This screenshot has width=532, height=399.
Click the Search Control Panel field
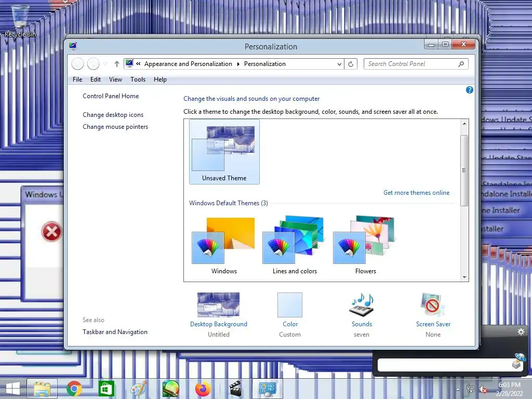(x=416, y=64)
